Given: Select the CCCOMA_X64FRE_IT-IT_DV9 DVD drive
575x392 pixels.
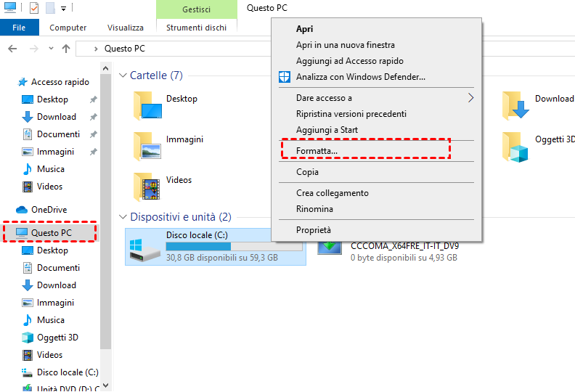Looking at the screenshot, I should pyautogui.click(x=388, y=251).
